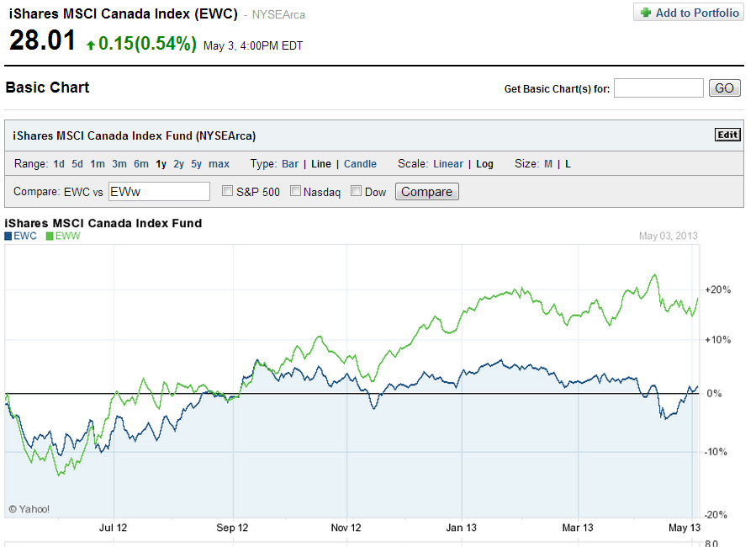756x547 pixels.
Task: Click the green EWW legend square
Action: pyautogui.click(x=50, y=236)
